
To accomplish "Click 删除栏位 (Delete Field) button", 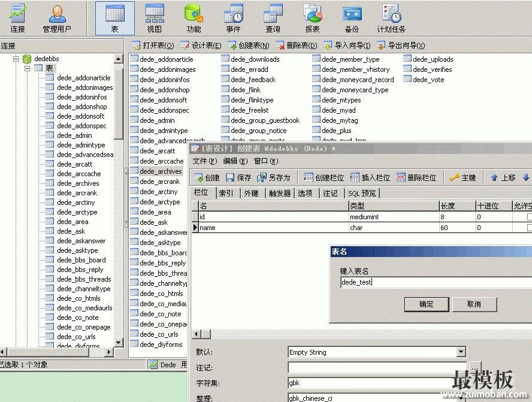I will tap(416, 177).
